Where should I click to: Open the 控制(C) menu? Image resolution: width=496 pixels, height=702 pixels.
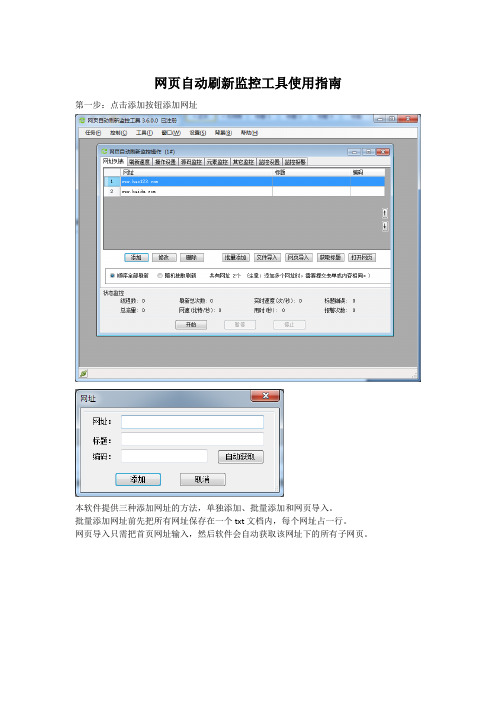pos(119,133)
